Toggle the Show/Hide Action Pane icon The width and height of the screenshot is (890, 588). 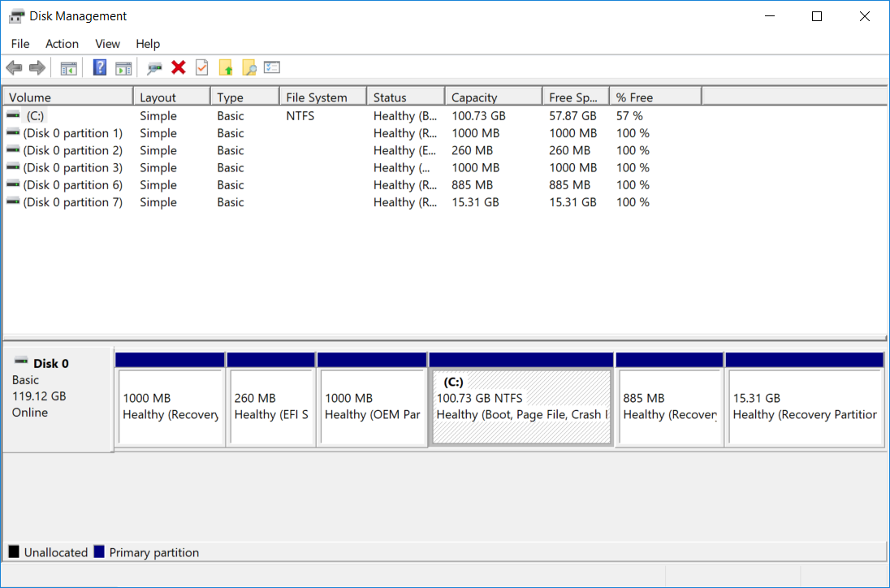click(123, 68)
